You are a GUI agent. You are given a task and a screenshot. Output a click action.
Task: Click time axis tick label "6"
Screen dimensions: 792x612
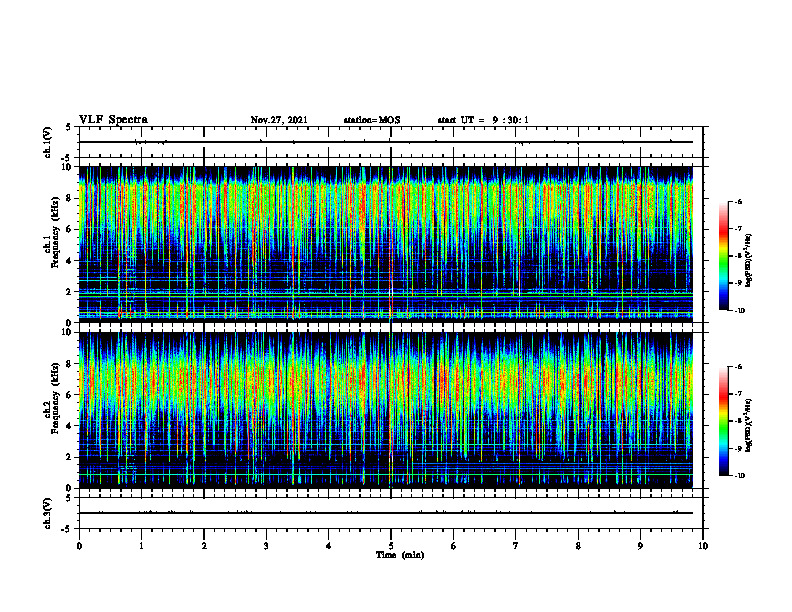[454, 546]
